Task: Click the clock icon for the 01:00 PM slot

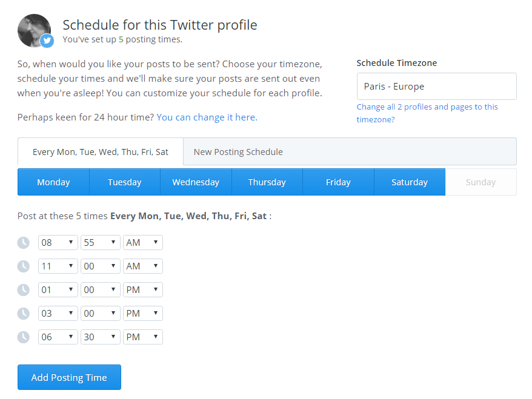Action: click(23, 289)
